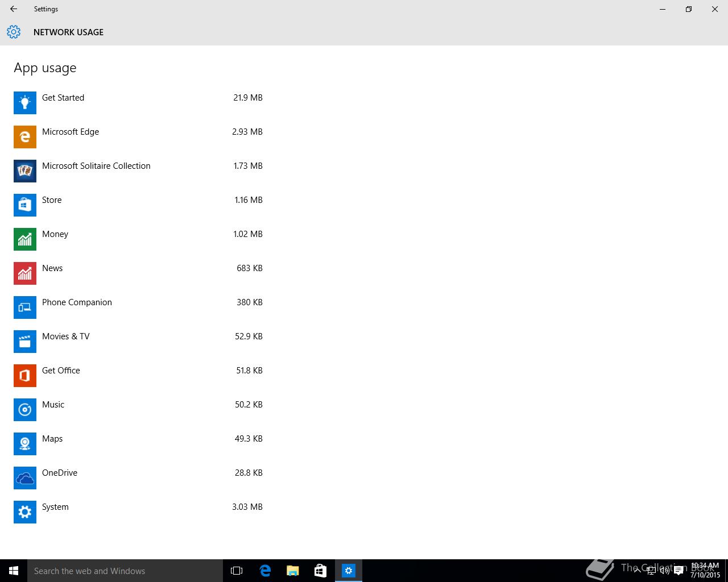The height and width of the screenshot is (582, 728).
Task: Select the Store shopping bag icon in list
Action: (25, 205)
